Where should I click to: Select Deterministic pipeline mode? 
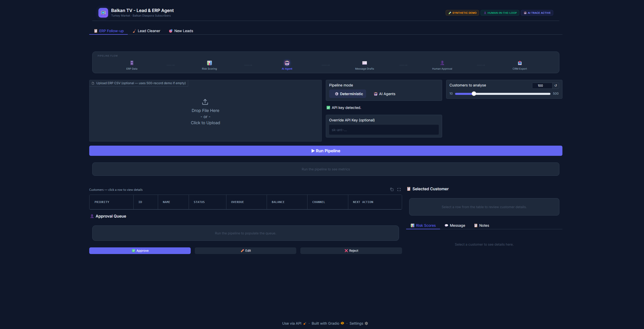pos(348,94)
